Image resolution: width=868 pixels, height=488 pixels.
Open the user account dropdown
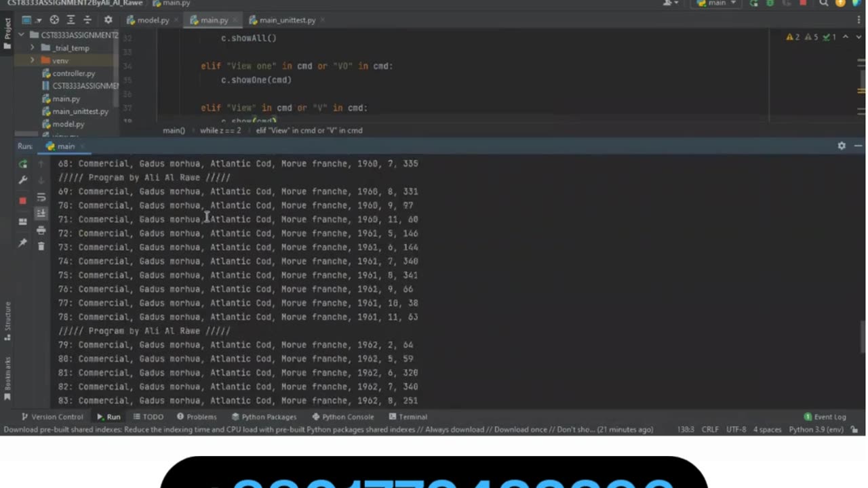click(671, 3)
